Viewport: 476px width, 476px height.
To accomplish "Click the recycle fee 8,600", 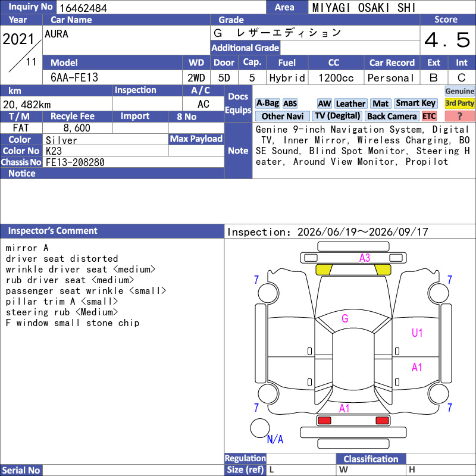I will tap(77, 128).
